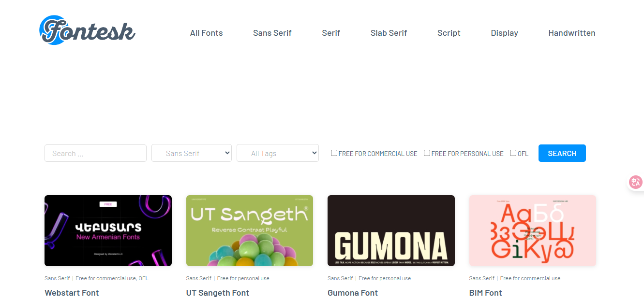644x300 pixels.
Task: Check the OFL license filter
Action: [x=513, y=153]
